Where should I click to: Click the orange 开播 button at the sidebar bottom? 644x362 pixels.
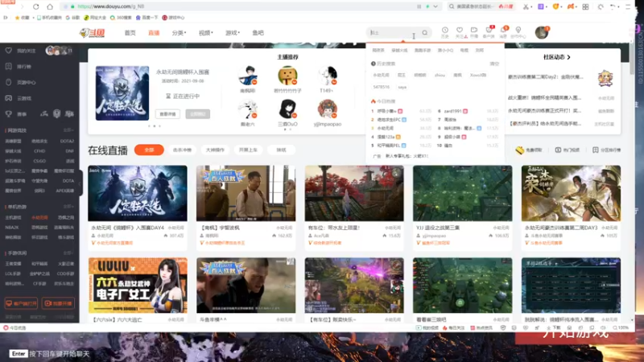tap(58, 303)
